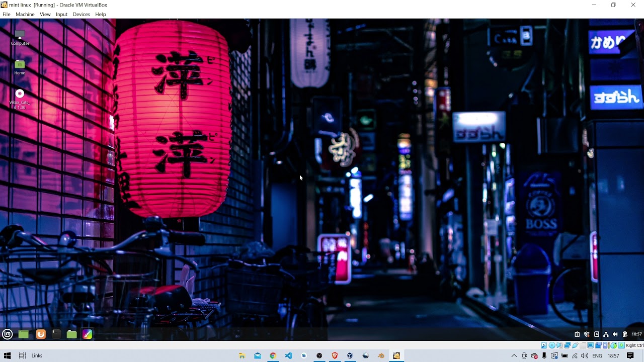644x362 pixels.
Task: Open the VirtualBox File menu
Action: (x=6, y=14)
